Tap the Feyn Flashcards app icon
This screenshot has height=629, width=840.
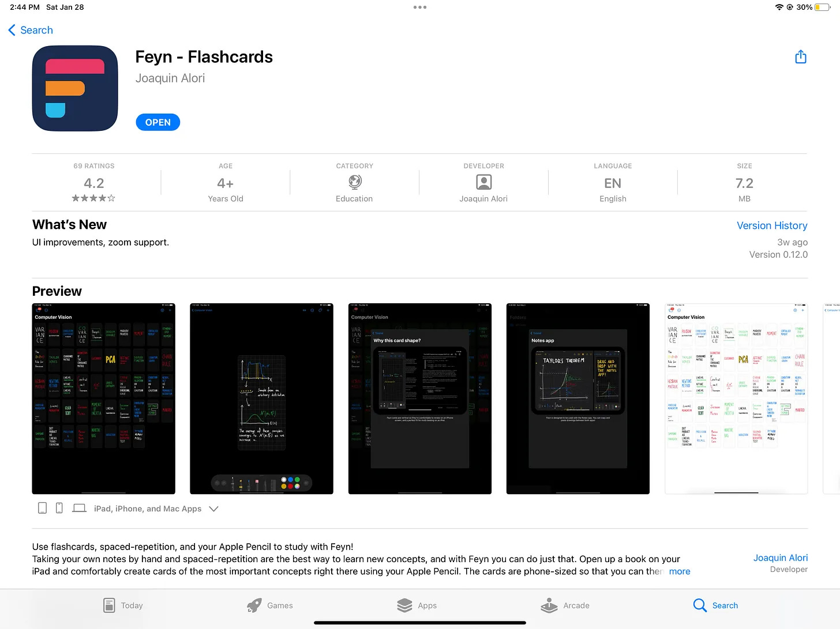(x=75, y=88)
